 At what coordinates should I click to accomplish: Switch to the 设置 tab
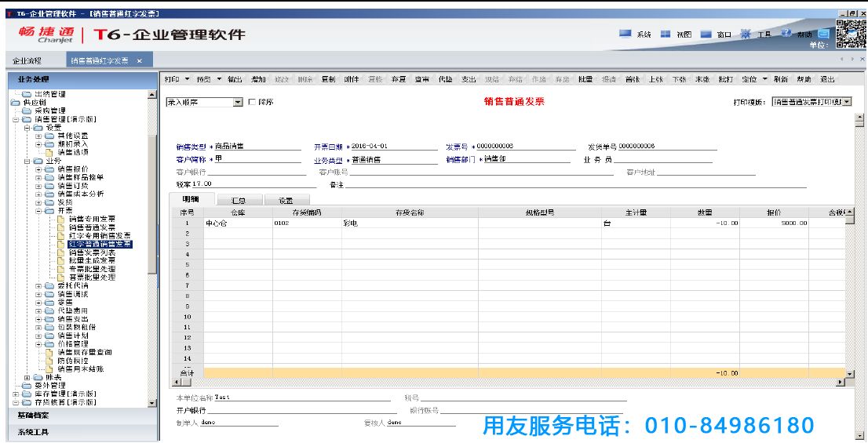click(x=286, y=201)
